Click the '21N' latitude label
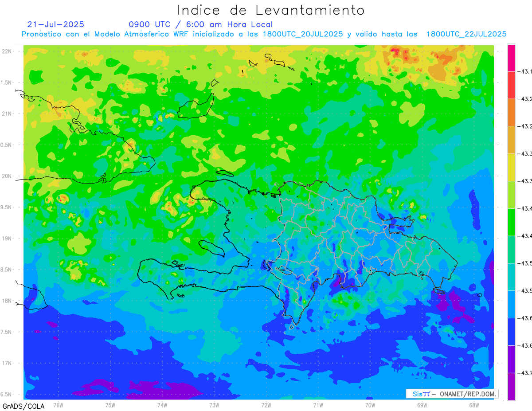Image resolution: width=532 pixels, height=411 pixels. (8, 114)
